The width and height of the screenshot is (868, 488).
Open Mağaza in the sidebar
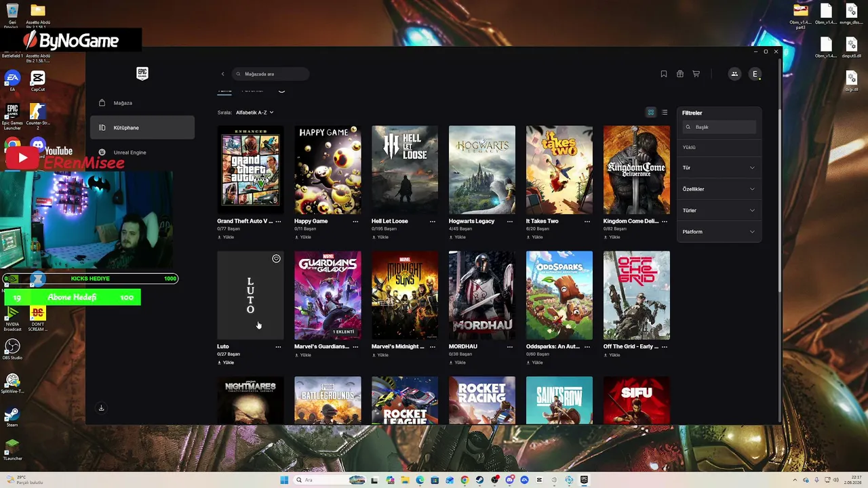coord(142,103)
